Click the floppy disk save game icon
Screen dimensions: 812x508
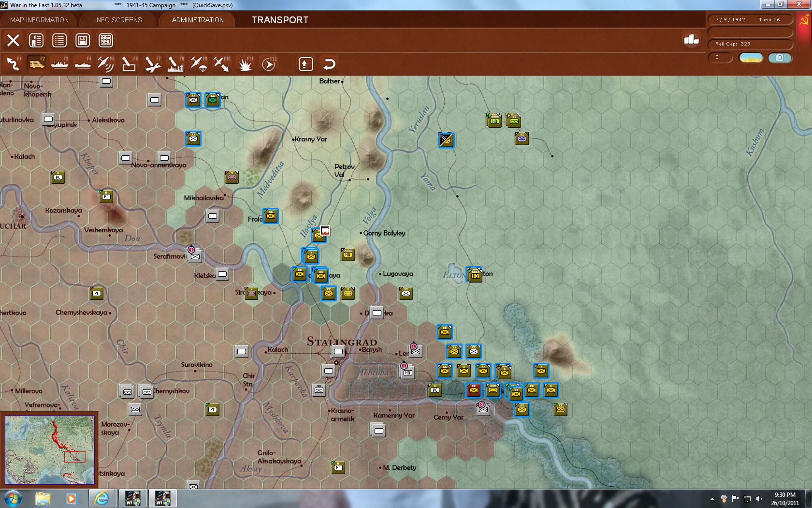(83, 40)
